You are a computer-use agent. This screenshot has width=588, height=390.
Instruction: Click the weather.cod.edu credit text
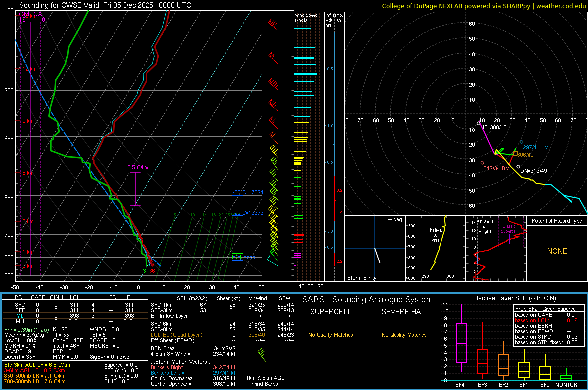coord(561,6)
